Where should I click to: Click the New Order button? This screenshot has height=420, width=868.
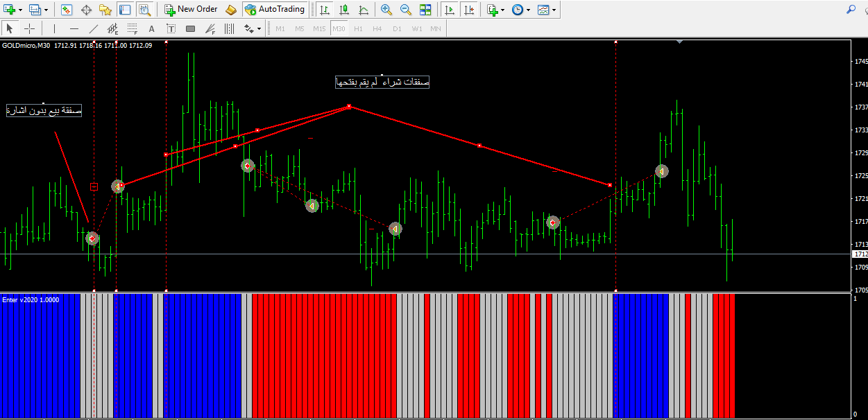click(192, 10)
